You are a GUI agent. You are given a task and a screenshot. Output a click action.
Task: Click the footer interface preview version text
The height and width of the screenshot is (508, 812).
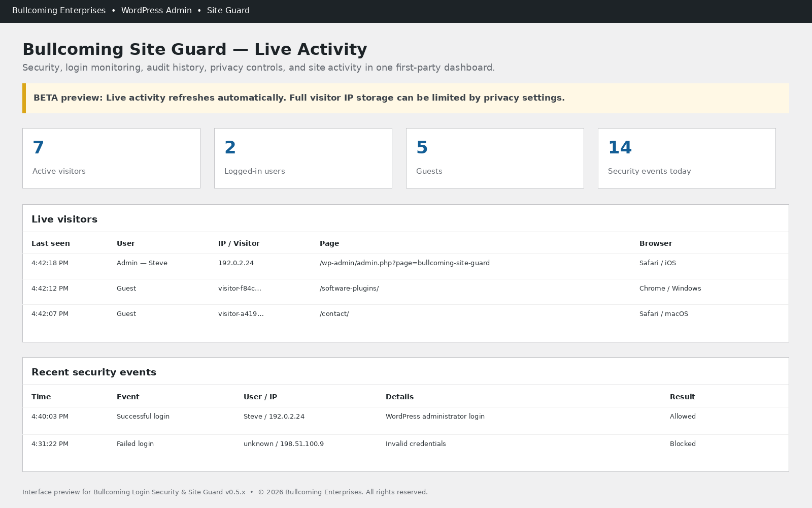pos(134,492)
